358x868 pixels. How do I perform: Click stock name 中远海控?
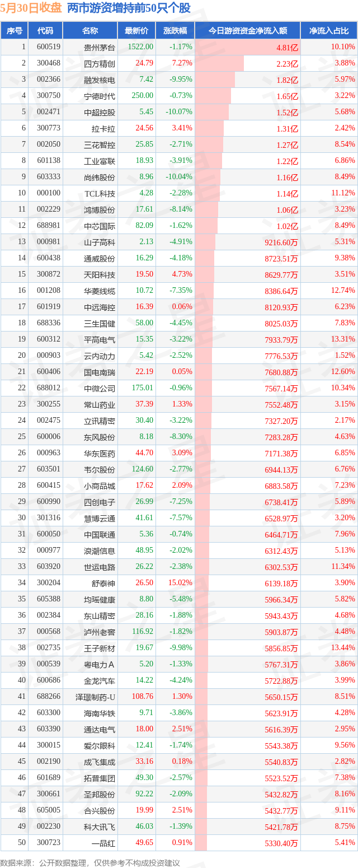100,307
